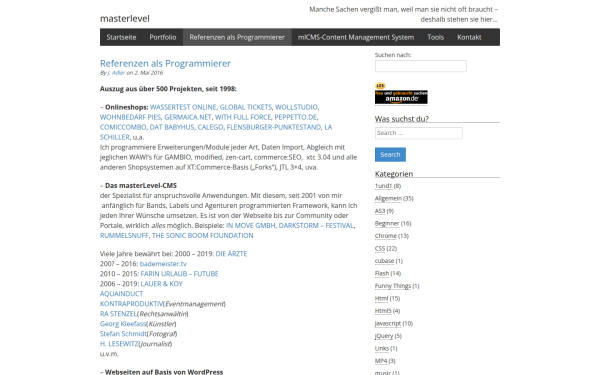Open DAT BABYHUS link
The image size is (600, 375).
pyautogui.click(x=172, y=127)
